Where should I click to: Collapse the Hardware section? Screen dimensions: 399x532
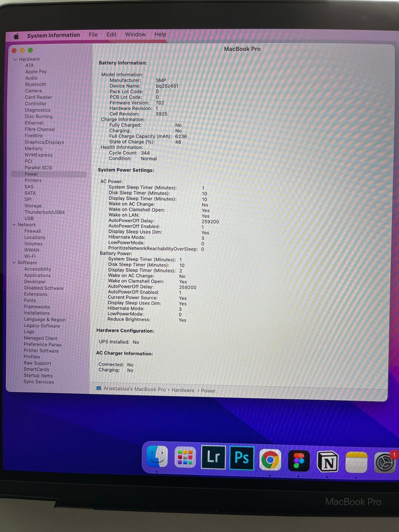(15, 59)
